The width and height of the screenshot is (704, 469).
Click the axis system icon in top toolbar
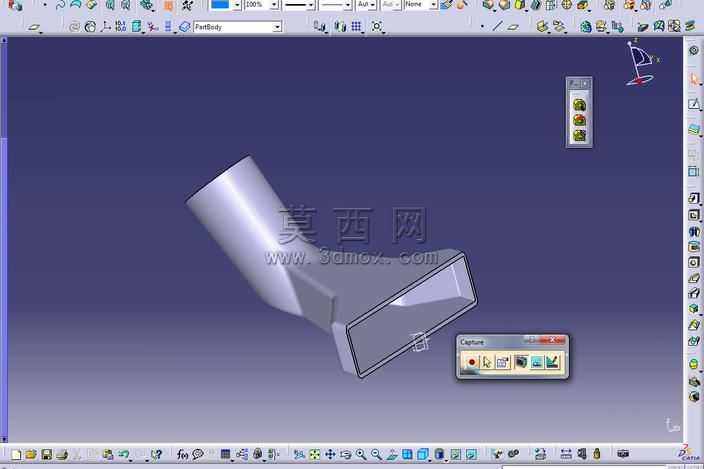click(x=106, y=26)
